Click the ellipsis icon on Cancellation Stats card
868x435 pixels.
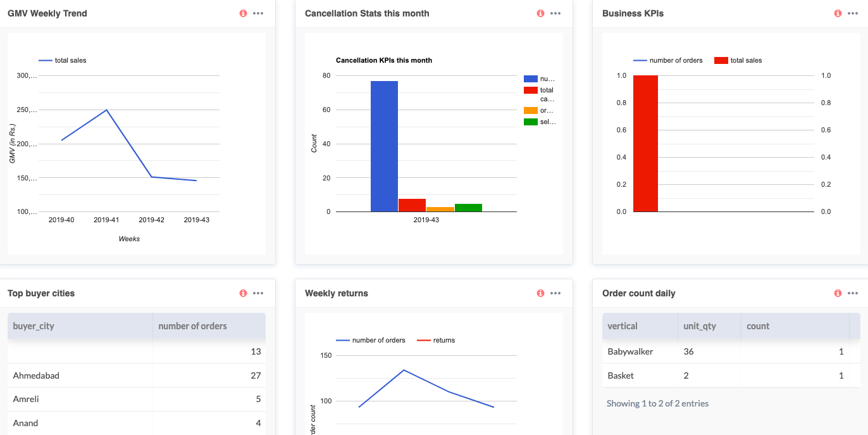[555, 13]
